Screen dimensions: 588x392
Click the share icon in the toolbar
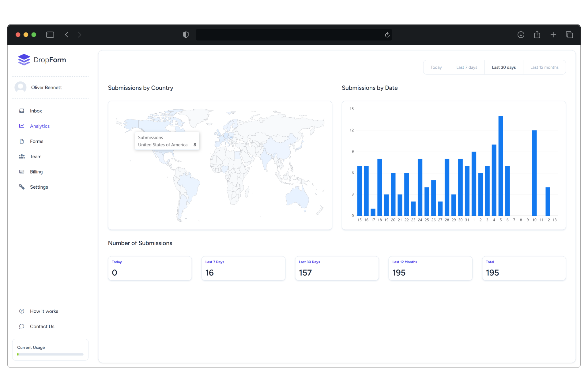[537, 35]
